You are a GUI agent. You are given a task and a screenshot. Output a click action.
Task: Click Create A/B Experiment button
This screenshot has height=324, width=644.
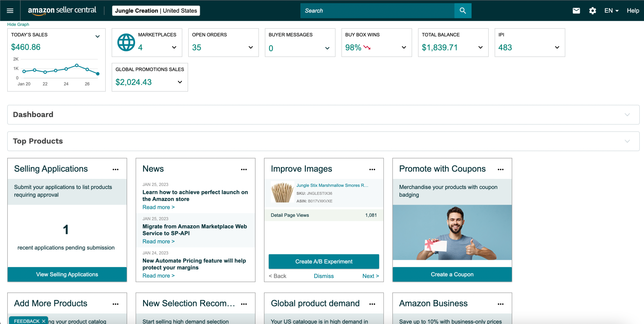[324, 261]
